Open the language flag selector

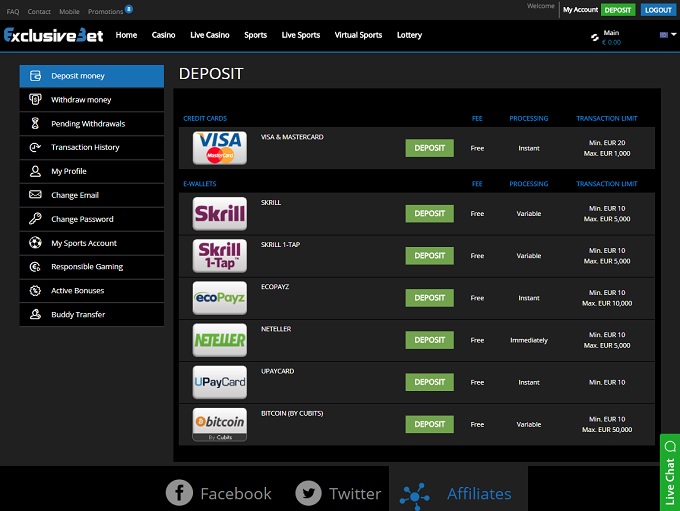tap(665, 35)
